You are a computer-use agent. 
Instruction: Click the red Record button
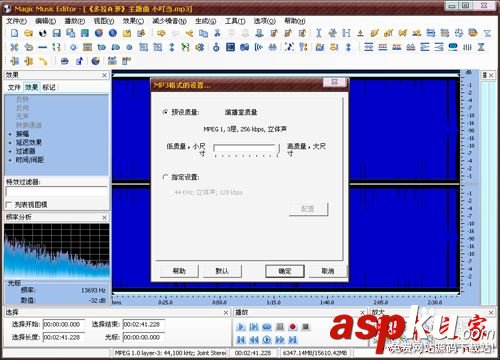tap(293, 327)
